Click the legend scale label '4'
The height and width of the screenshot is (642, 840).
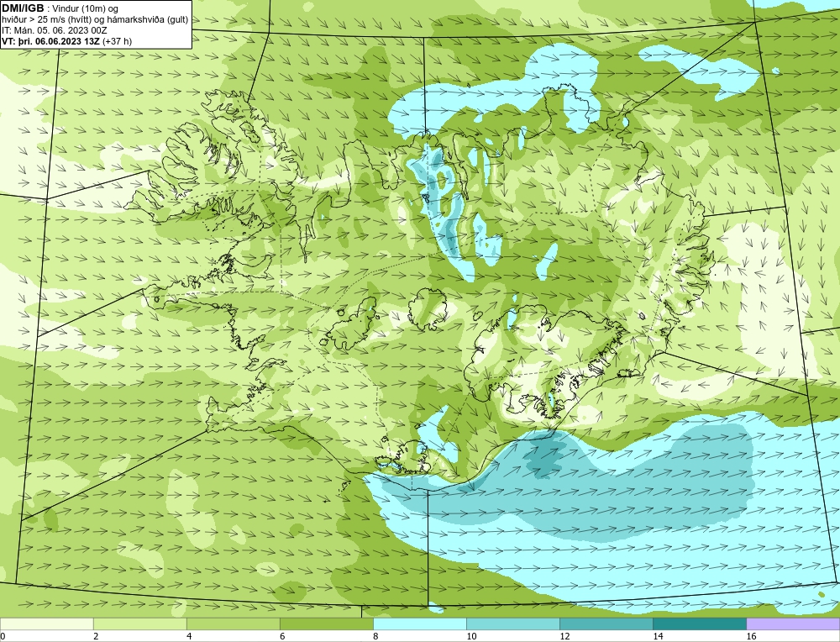coord(189,636)
